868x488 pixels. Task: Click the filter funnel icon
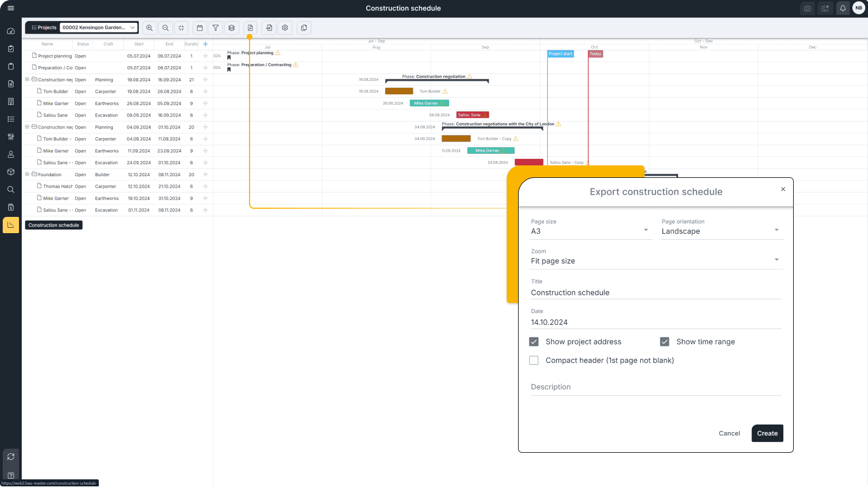(215, 28)
